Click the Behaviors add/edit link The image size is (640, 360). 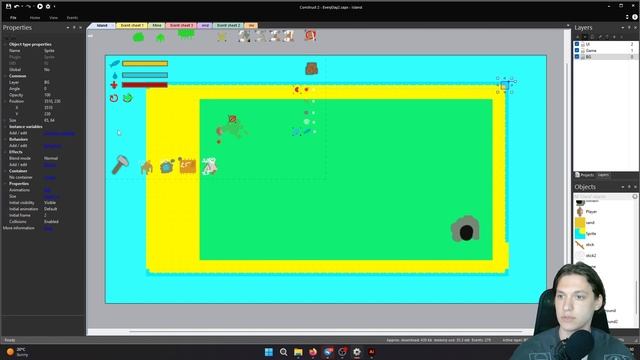coord(52,146)
